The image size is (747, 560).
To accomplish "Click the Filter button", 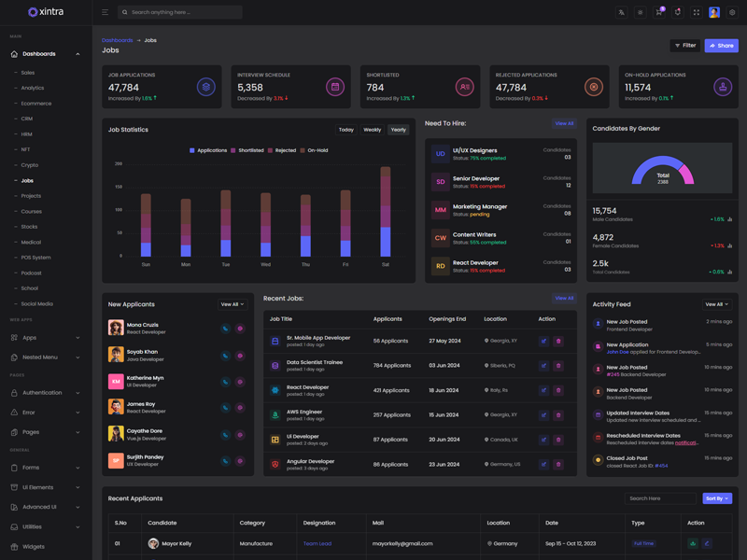I will pyautogui.click(x=684, y=45).
